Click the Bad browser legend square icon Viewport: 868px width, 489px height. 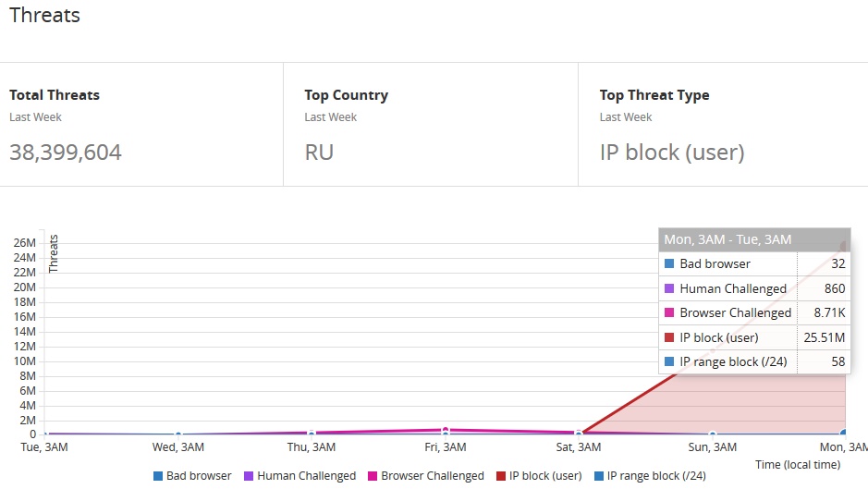coord(158,476)
